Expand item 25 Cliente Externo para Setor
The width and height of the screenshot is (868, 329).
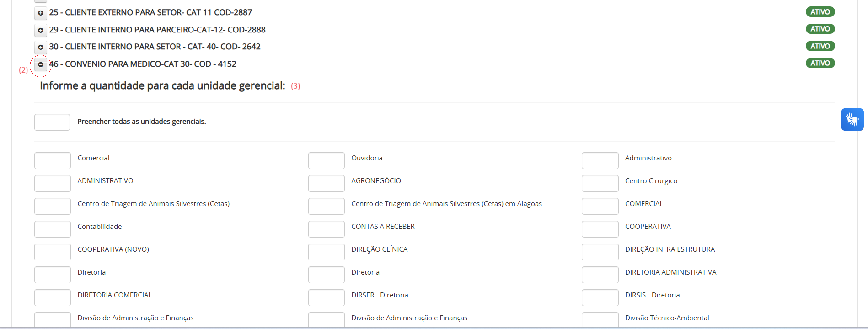click(41, 13)
